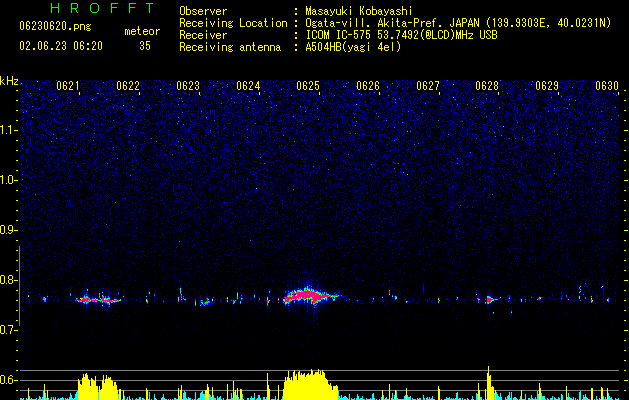Screen dimensions: 629x400
Task: Click the 'Receiving antenna' label
Action: 230,47
